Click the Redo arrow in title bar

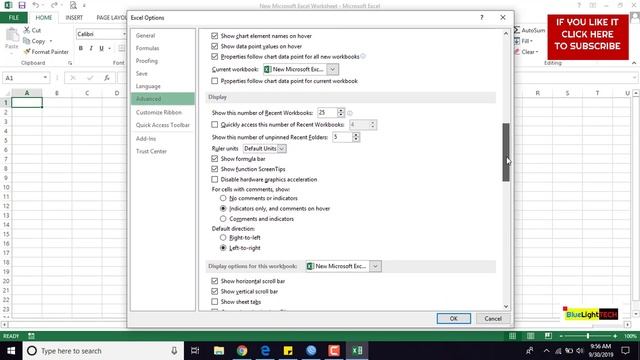(x=54, y=5)
